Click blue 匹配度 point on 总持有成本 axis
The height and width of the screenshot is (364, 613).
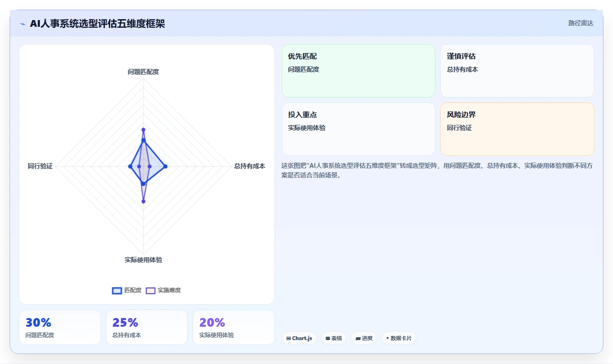click(x=165, y=166)
